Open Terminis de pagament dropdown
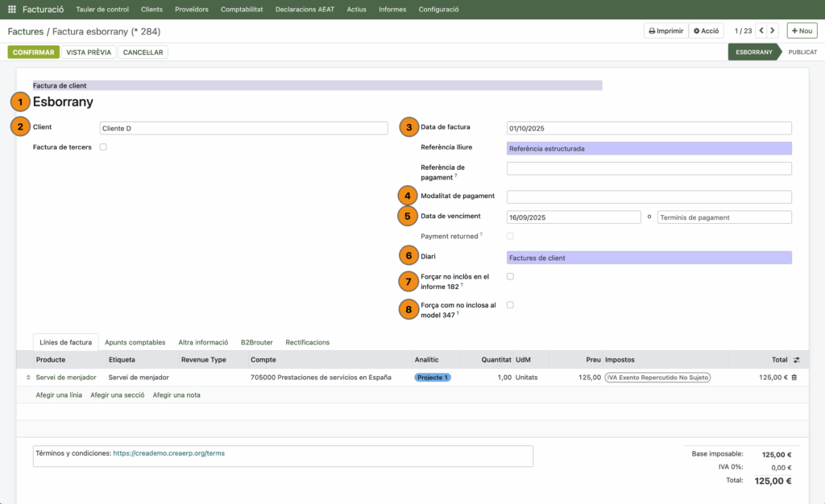The image size is (825, 504). [724, 217]
